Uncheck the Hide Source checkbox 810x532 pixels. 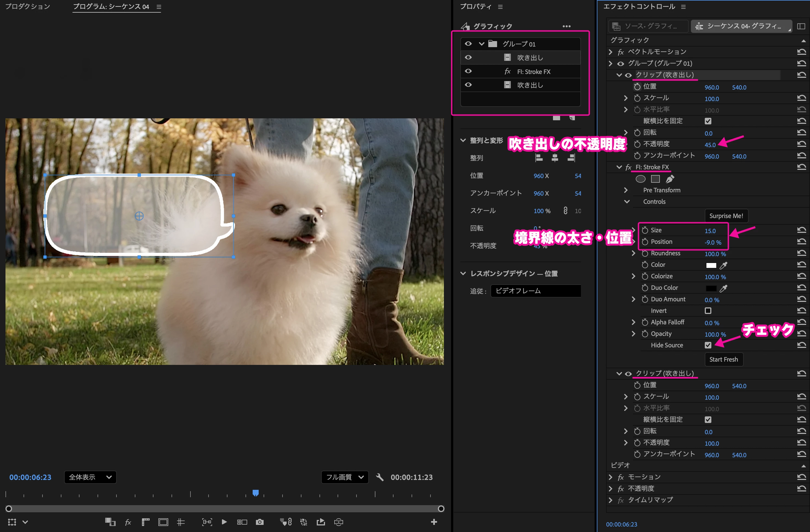tap(708, 345)
